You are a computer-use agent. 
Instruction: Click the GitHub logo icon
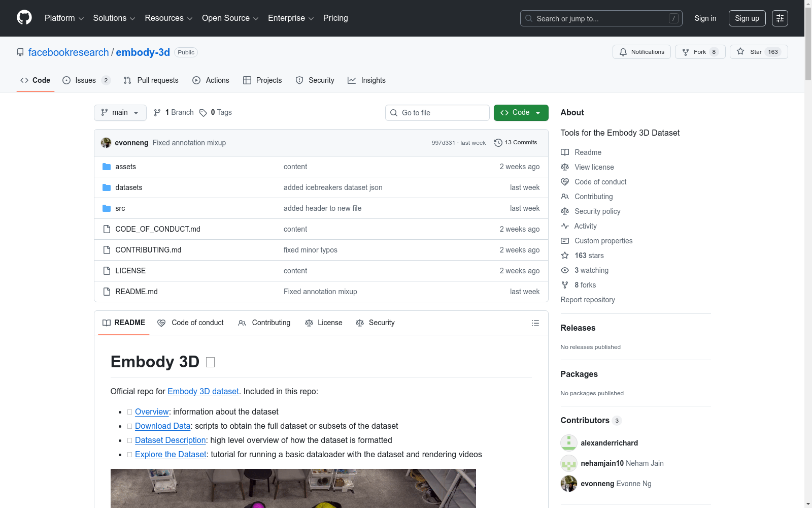pos(24,18)
